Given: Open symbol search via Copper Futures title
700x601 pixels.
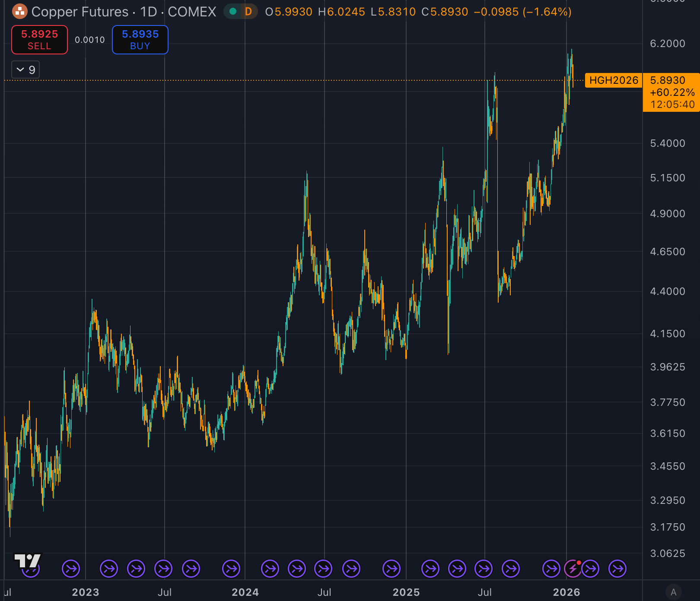Looking at the screenshot, I should point(80,12).
